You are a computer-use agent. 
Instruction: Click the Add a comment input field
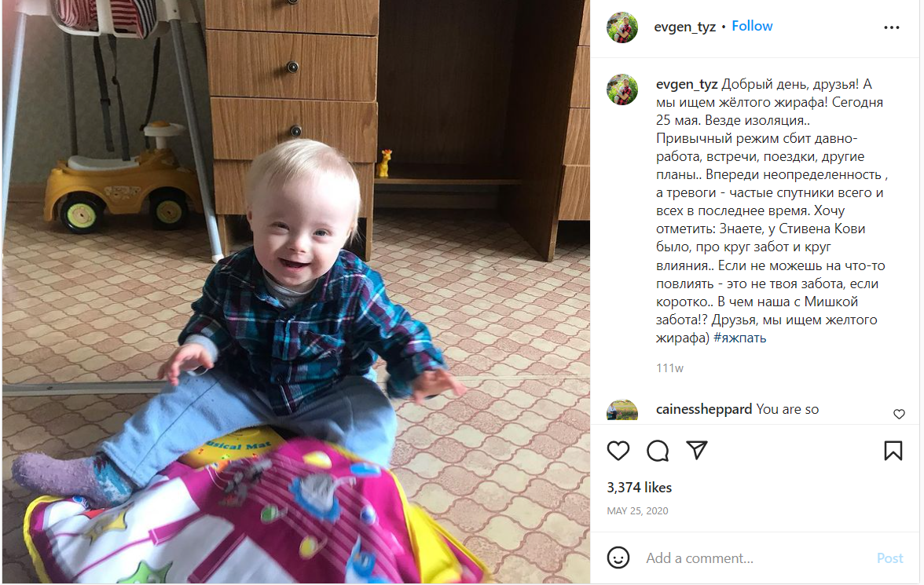click(x=754, y=558)
